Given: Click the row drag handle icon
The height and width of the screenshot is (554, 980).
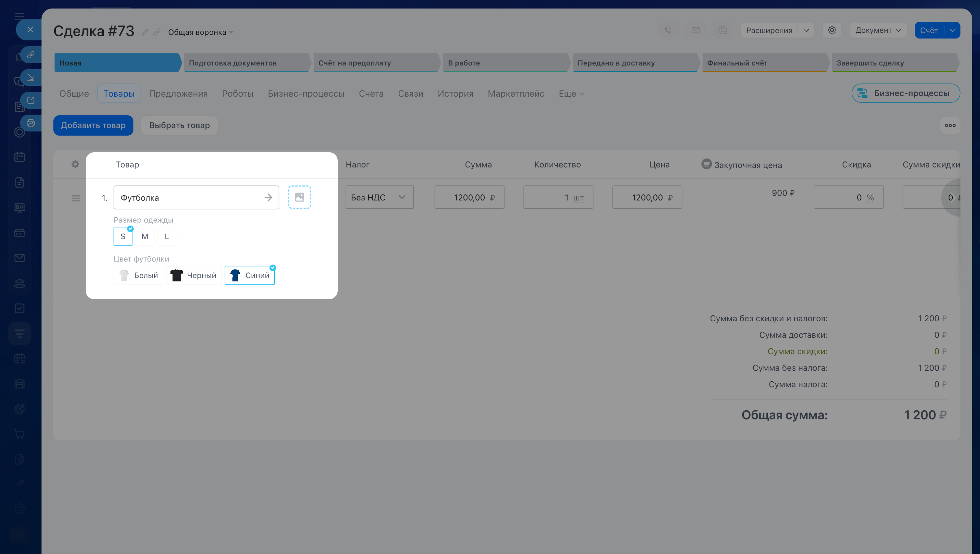Looking at the screenshot, I should (x=76, y=198).
